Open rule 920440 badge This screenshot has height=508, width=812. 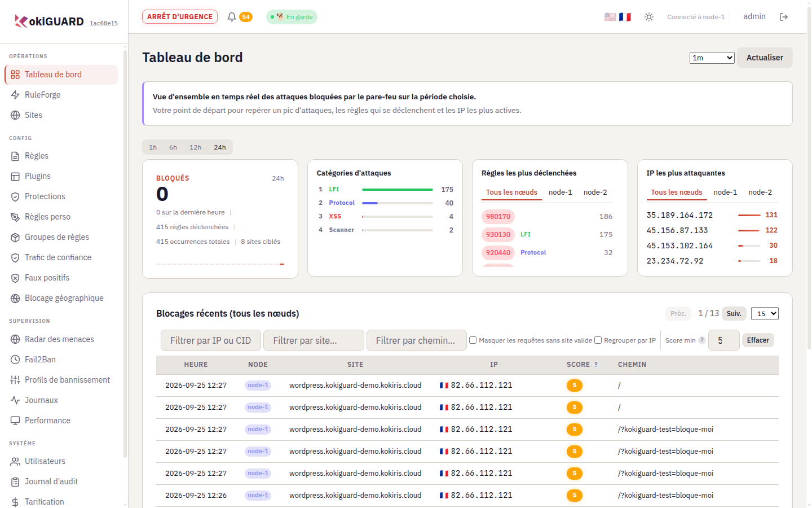[x=498, y=253]
